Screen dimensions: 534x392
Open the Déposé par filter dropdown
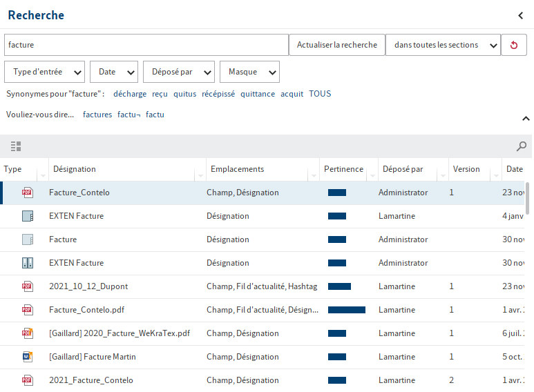click(x=179, y=72)
